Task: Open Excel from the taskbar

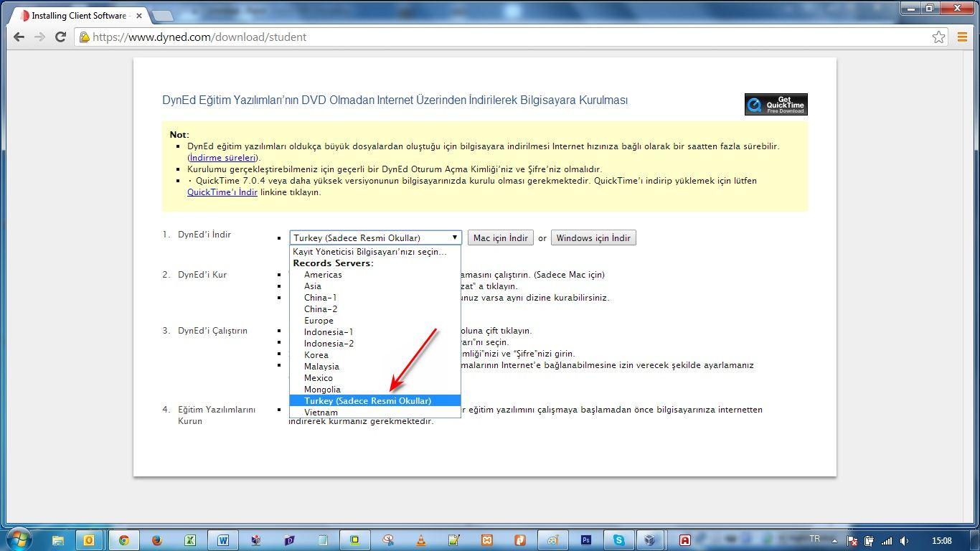Action: pyautogui.click(x=190, y=540)
